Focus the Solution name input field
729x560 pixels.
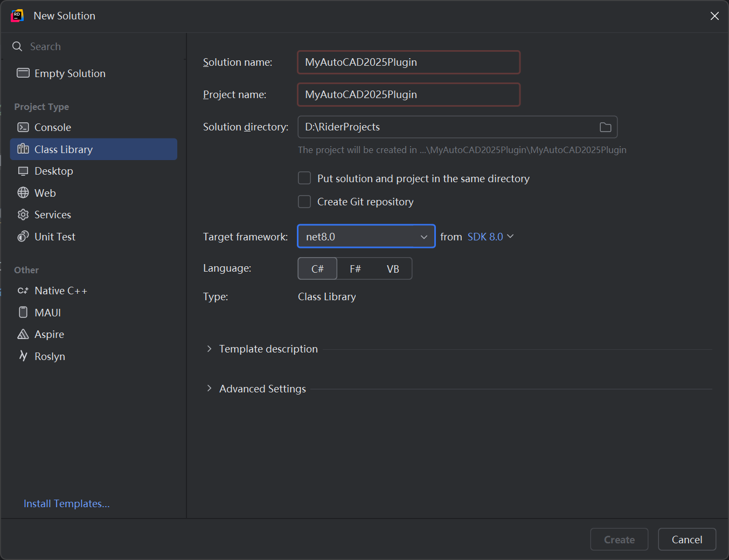point(409,62)
